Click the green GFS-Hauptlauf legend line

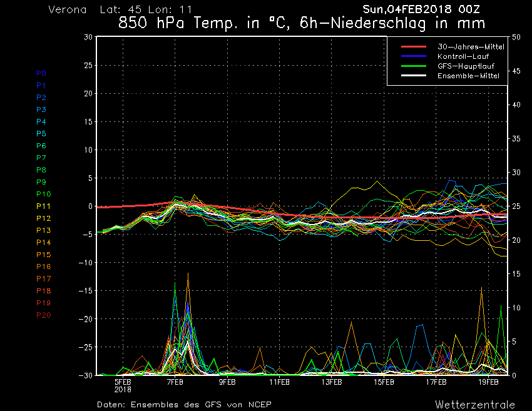click(x=414, y=66)
